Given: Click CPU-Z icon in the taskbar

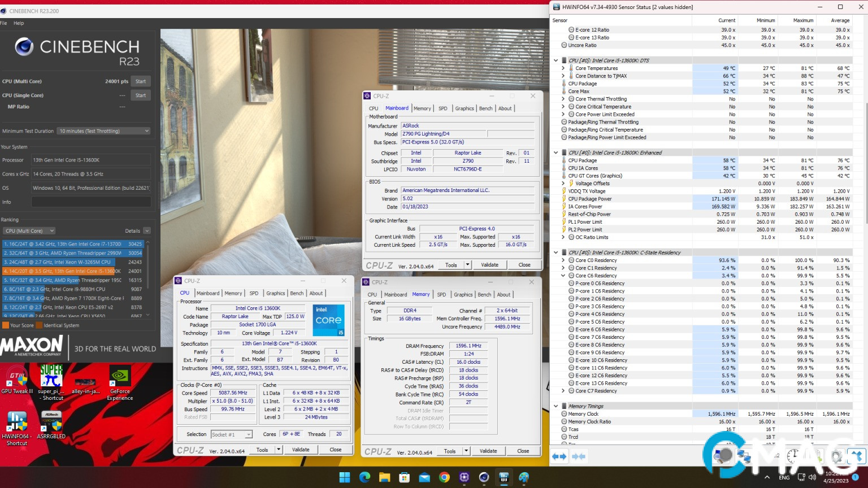Looking at the screenshot, I should 464,477.
